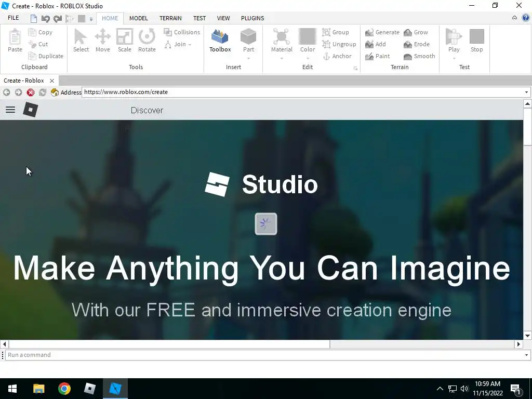Click the Paste icon in Clipboard
532x399 pixels.
15,41
